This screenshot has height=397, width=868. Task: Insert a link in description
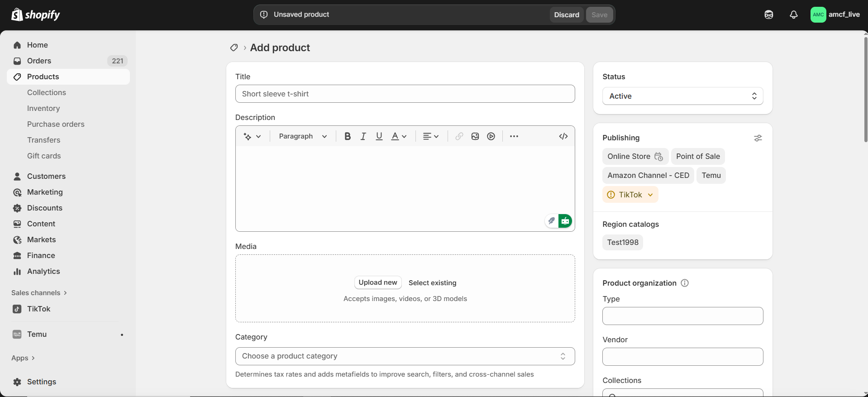[x=459, y=136]
